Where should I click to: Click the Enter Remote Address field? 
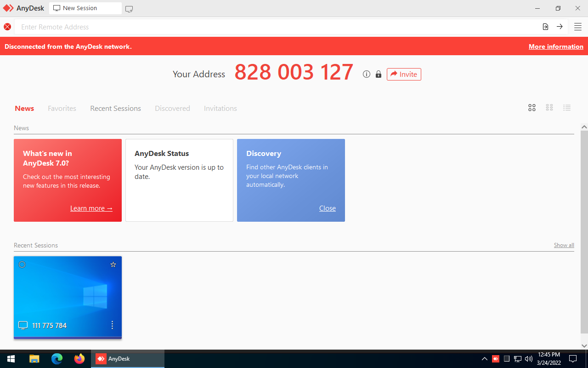point(276,27)
